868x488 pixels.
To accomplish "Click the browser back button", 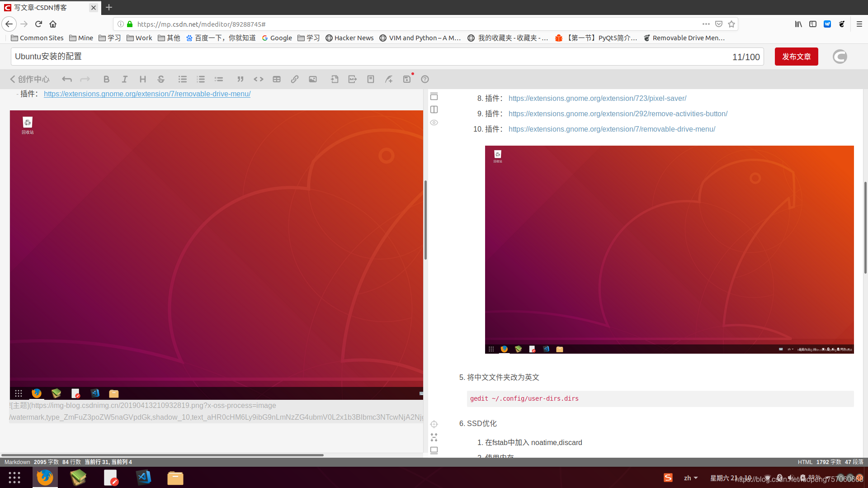I will (x=9, y=24).
